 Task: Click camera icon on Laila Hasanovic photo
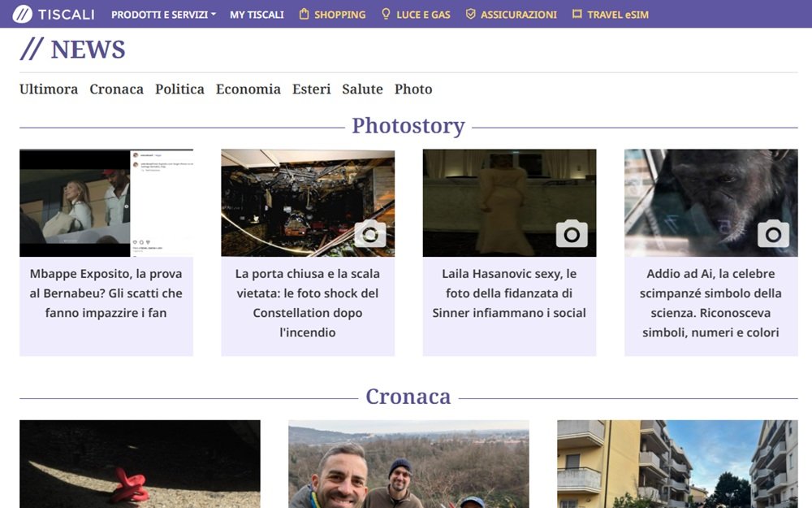tap(572, 234)
